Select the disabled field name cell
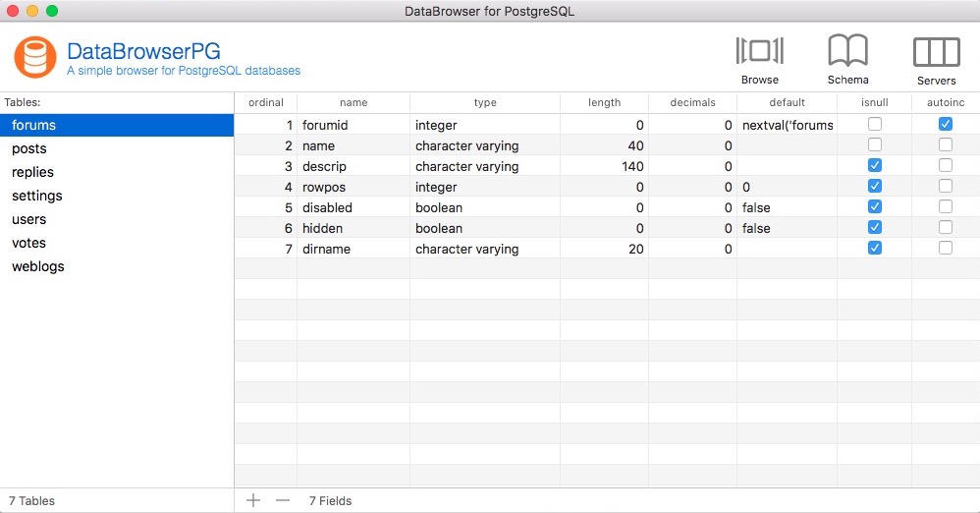The height and width of the screenshot is (513, 980). (354, 207)
